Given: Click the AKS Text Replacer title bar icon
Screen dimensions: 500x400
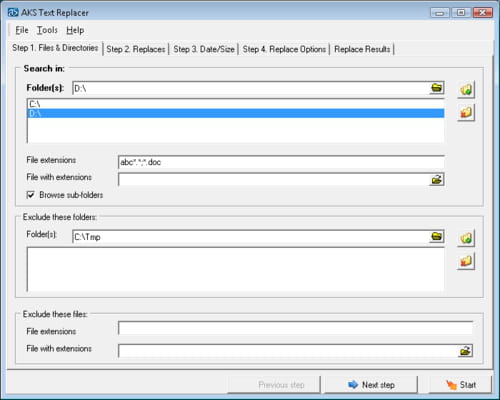Looking at the screenshot, I should (13, 13).
